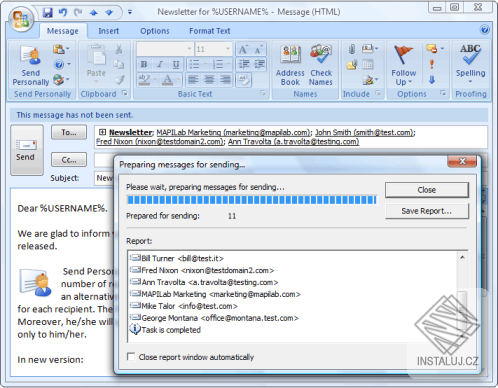Viewport: 498px width, 388px height.
Task: Click the Office button orb
Action: pyautogui.click(x=21, y=18)
